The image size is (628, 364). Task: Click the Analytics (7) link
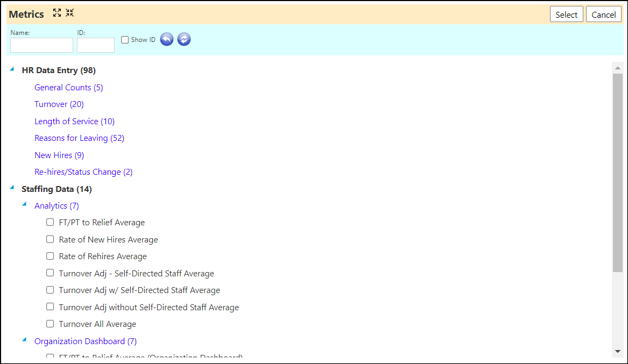click(x=57, y=206)
